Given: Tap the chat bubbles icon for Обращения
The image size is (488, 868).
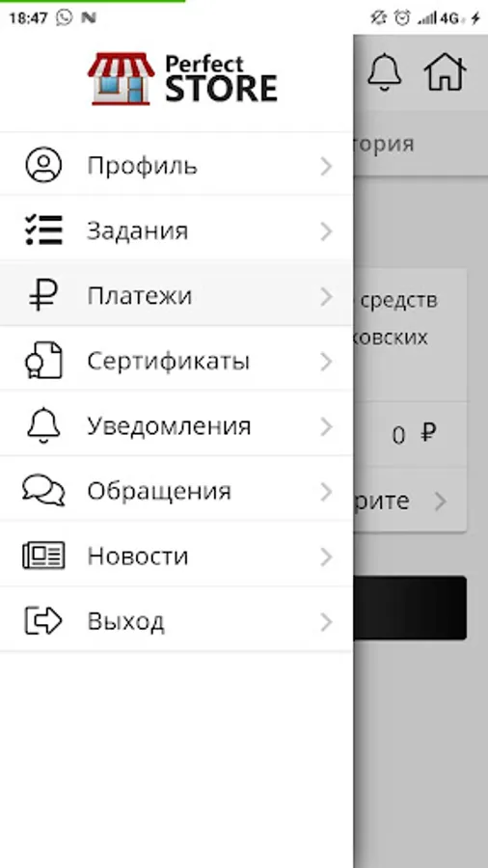Looking at the screenshot, I should pos(43,491).
